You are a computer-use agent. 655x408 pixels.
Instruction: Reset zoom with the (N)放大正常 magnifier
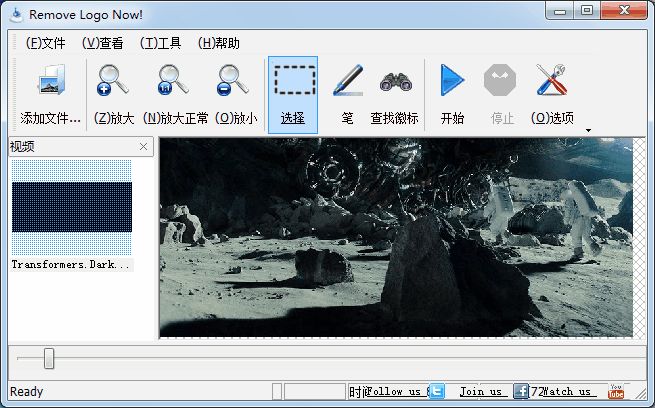(x=175, y=95)
